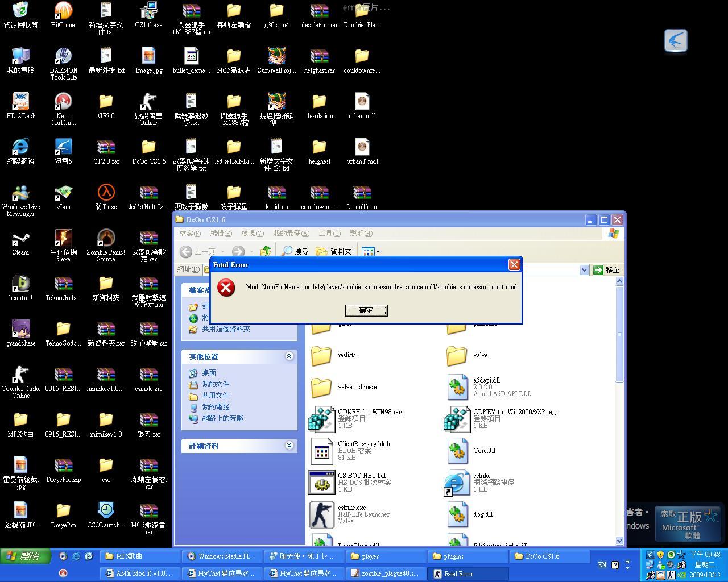Click the floating blue bird widget icon
Image resolution: width=728 pixels, height=582 pixels.
tap(676, 41)
